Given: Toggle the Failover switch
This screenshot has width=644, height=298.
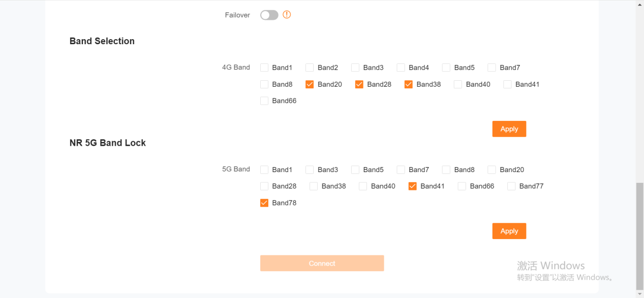Looking at the screenshot, I should click(269, 15).
